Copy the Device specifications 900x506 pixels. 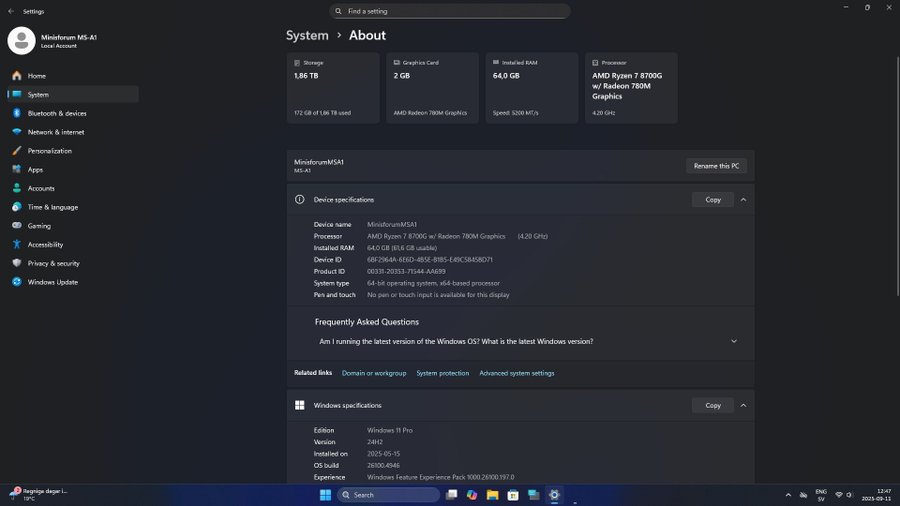coord(712,200)
